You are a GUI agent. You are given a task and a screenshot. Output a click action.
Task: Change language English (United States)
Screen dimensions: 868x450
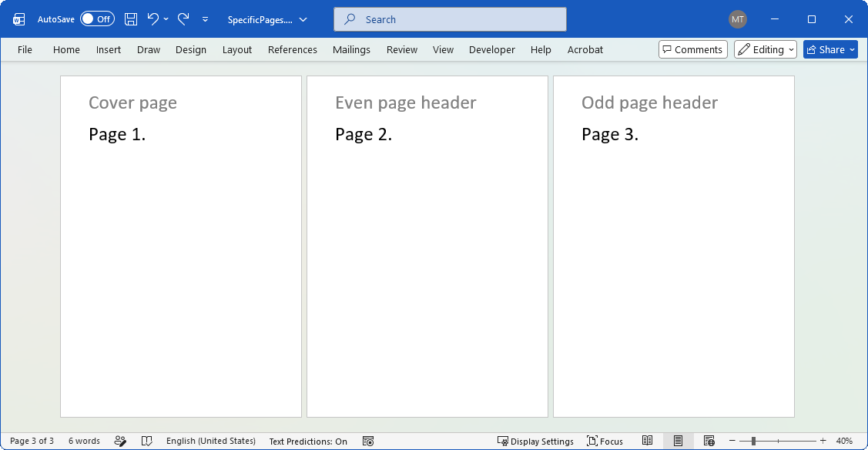(211, 442)
